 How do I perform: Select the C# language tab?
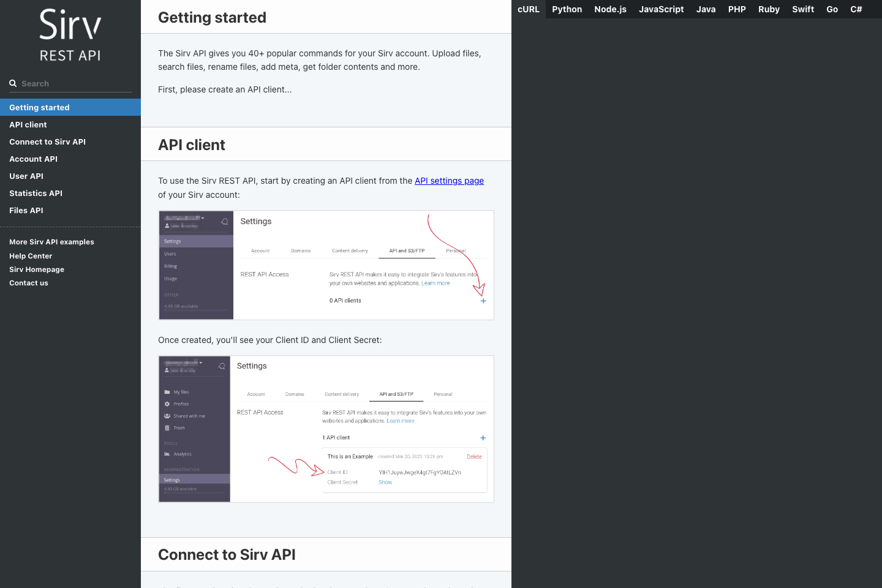click(x=856, y=9)
